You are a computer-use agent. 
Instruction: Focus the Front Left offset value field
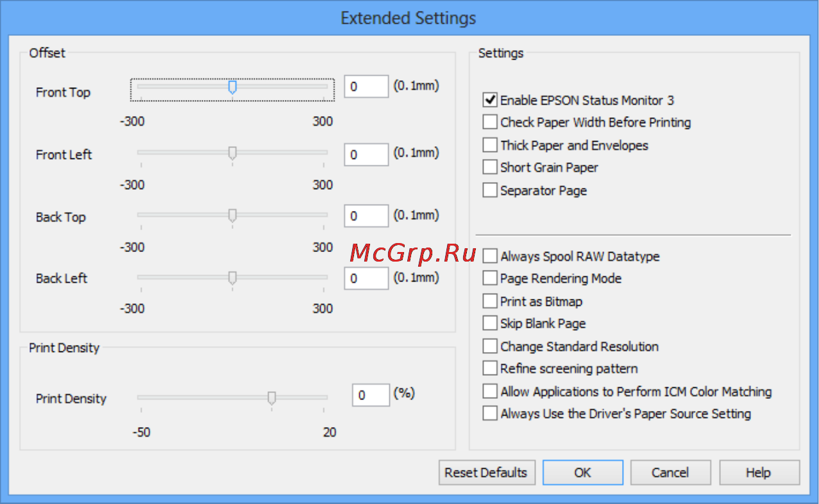tap(366, 155)
